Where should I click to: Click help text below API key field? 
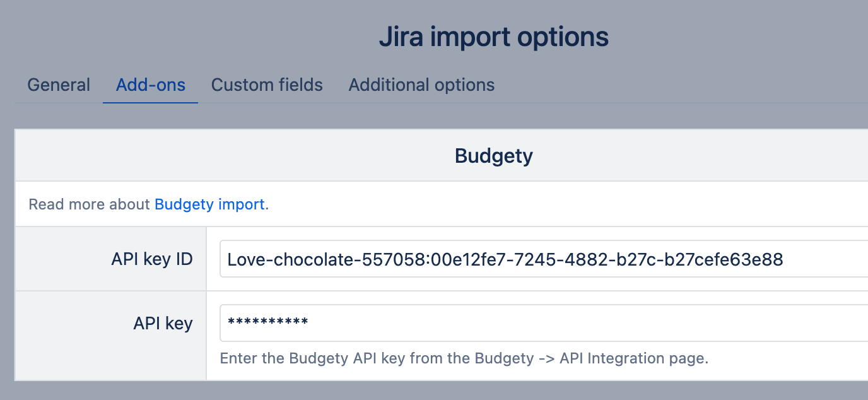(x=464, y=358)
